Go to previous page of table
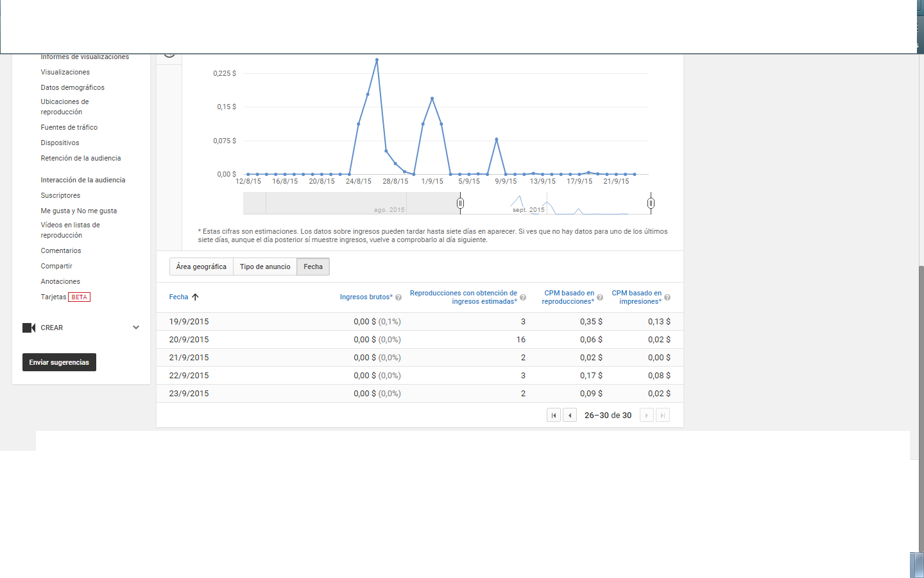The width and height of the screenshot is (924, 578). (x=570, y=416)
